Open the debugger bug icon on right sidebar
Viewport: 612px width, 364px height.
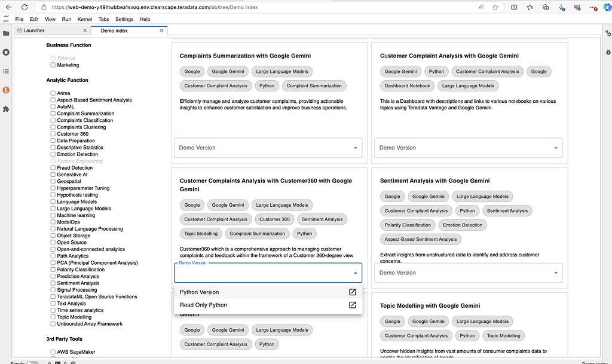(x=608, y=52)
